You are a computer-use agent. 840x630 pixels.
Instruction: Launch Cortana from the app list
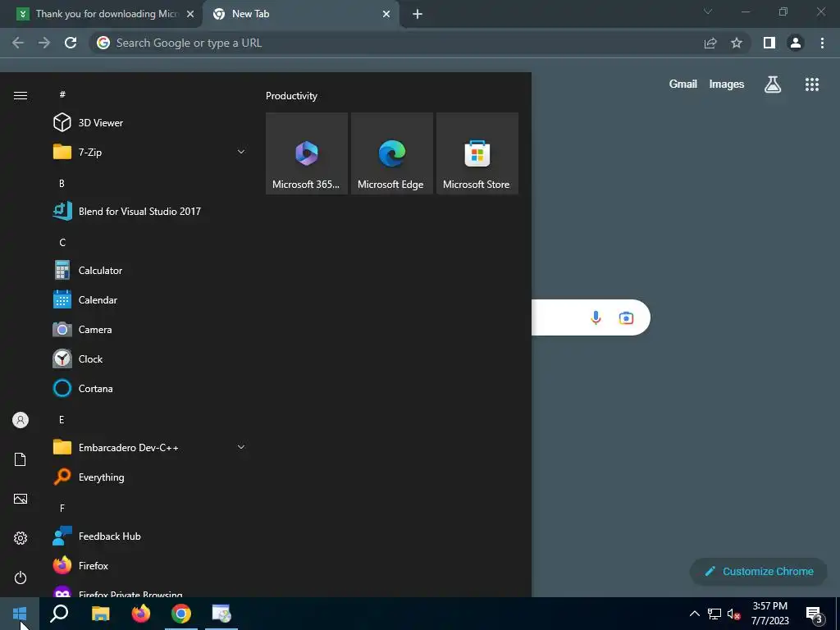pos(149,388)
